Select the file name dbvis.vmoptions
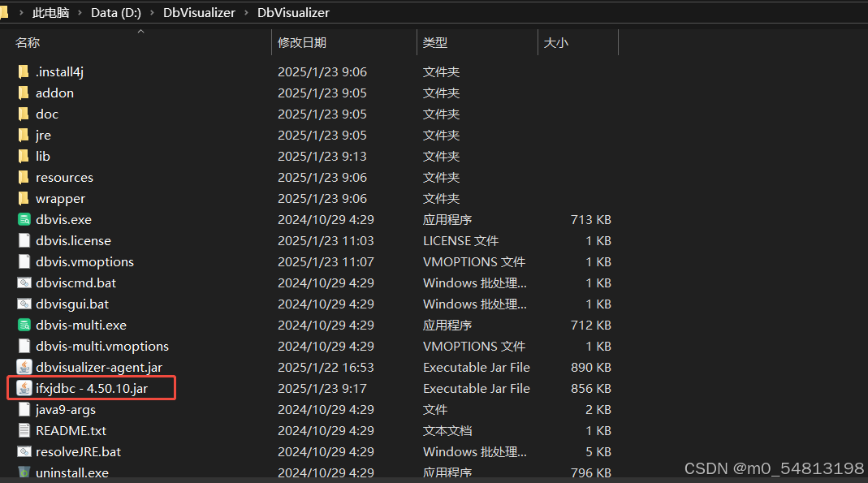The height and width of the screenshot is (483, 868). pyautogui.click(x=84, y=261)
